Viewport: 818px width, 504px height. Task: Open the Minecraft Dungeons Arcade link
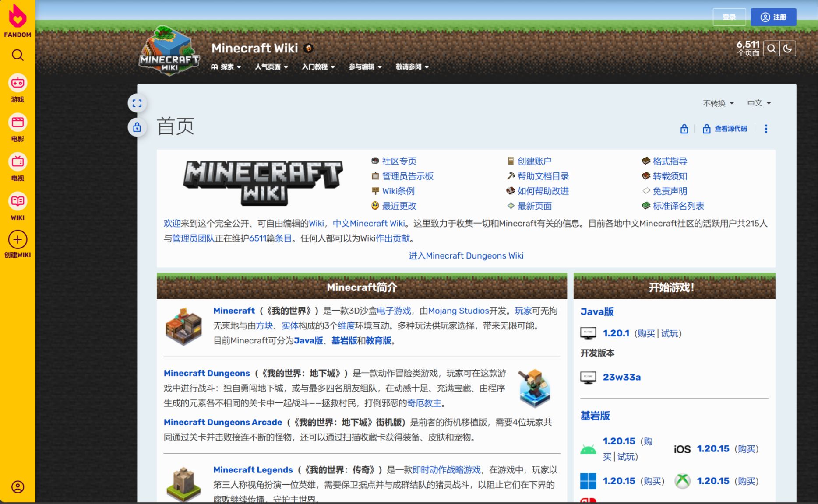pos(223,422)
